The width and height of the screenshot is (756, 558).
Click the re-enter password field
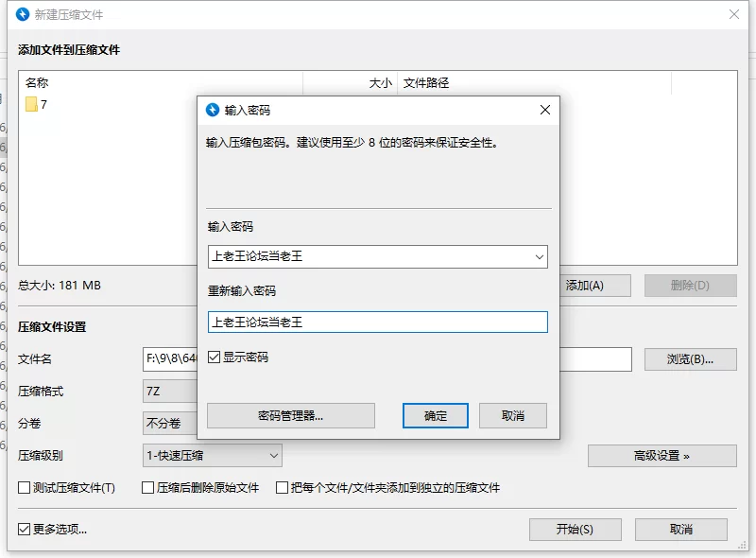click(x=377, y=322)
